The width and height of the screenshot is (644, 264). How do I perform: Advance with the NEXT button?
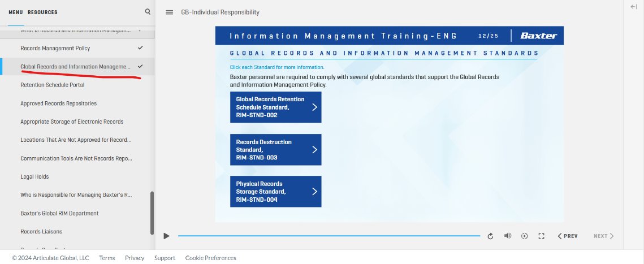(x=603, y=236)
